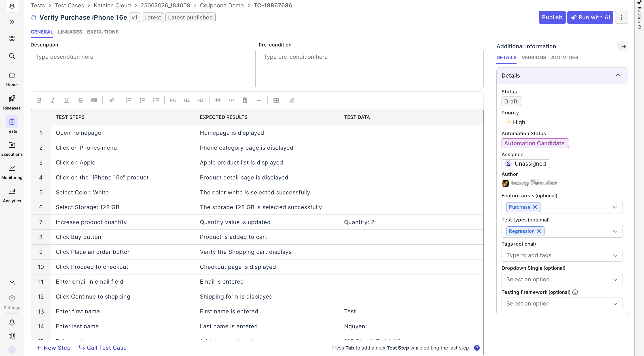Insert inline code formatting
This screenshot has height=356, width=644.
tap(231, 100)
